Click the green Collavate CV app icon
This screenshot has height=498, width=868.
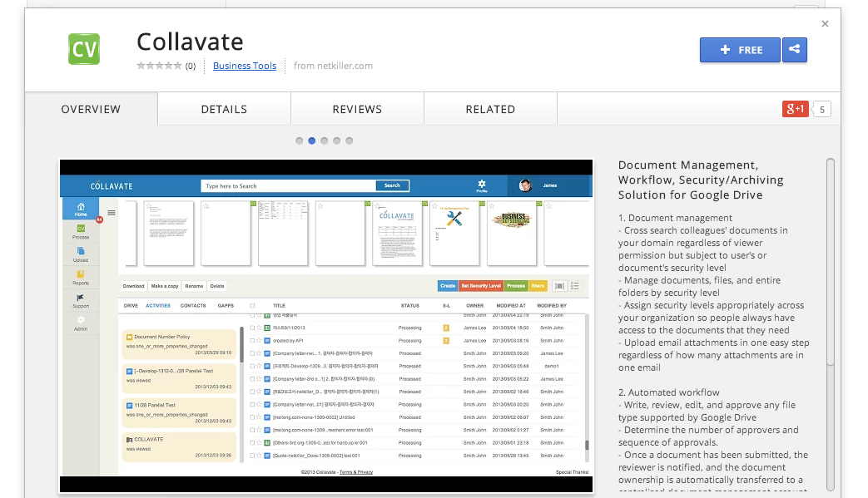pos(84,49)
